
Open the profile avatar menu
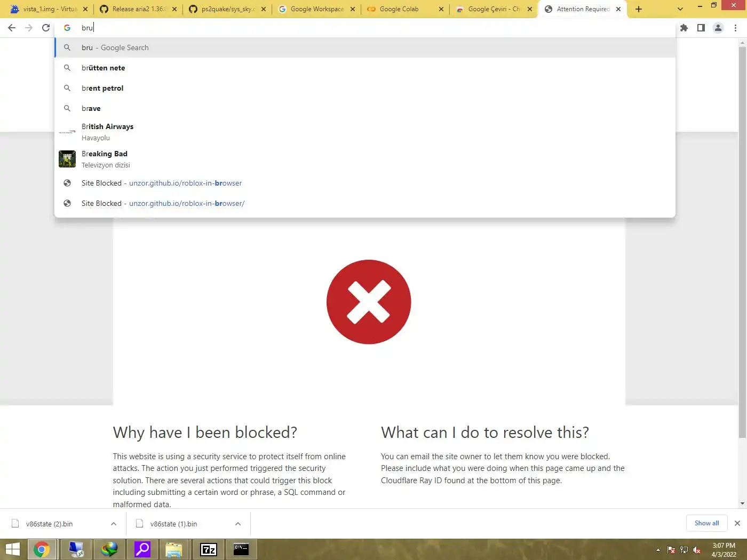pyautogui.click(x=718, y=28)
